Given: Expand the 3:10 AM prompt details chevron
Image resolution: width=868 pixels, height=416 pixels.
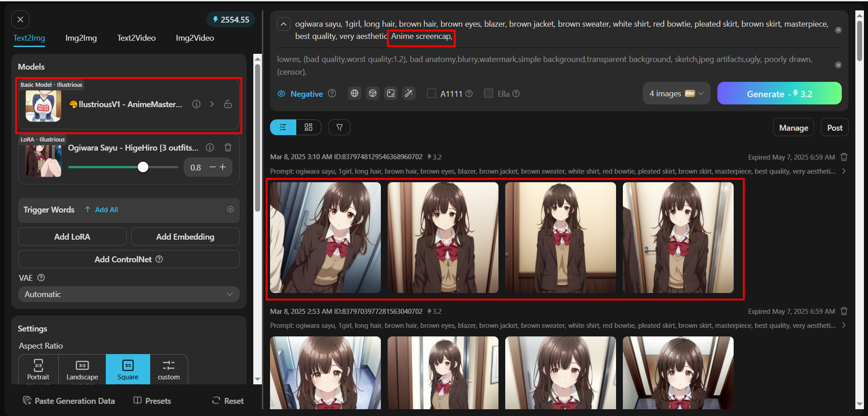Looking at the screenshot, I should pos(844,171).
